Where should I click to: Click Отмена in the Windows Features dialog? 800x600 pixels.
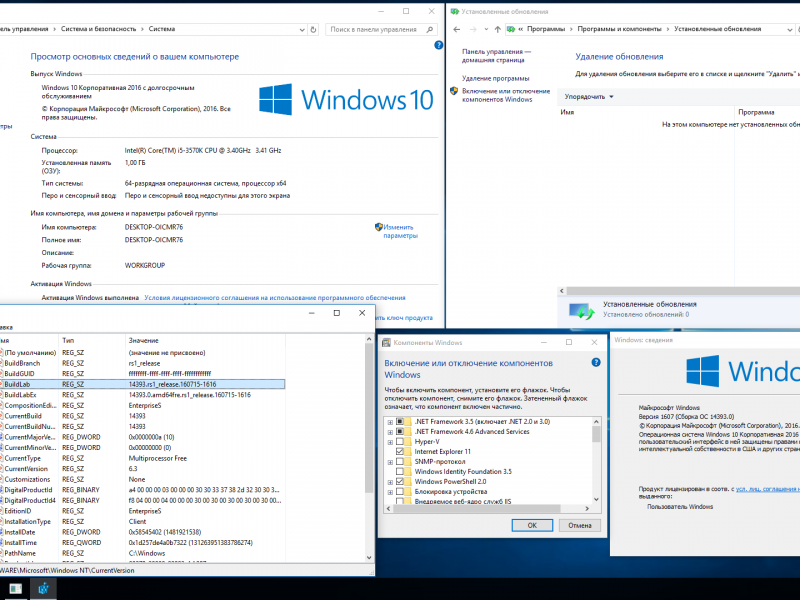coord(580,525)
